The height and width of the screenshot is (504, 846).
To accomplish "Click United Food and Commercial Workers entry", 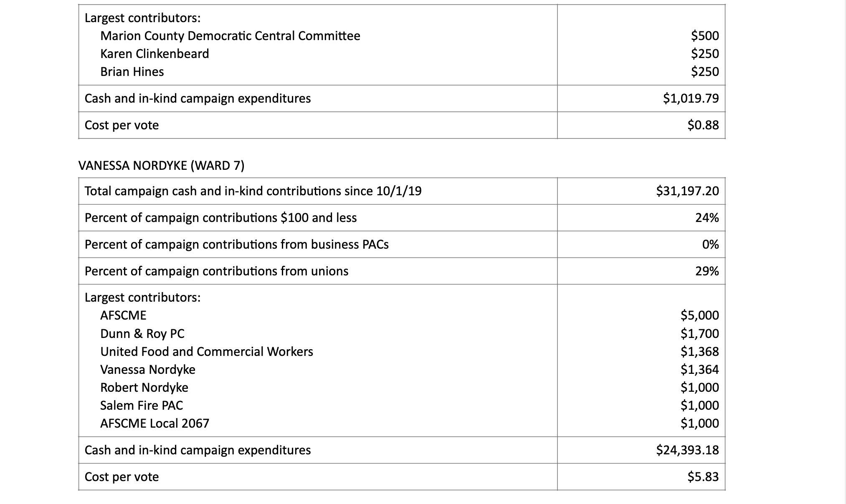I will [206, 352].
